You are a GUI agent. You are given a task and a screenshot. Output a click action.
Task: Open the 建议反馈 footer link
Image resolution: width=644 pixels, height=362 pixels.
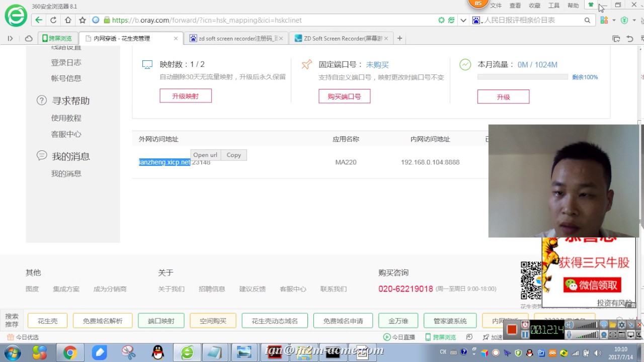[x=252, y=289]
